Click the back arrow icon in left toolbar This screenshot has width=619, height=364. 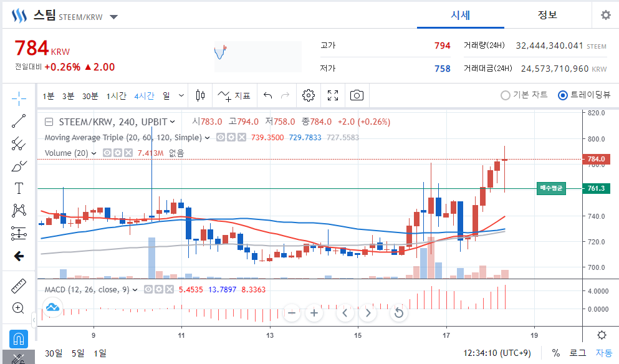pos(19,256)
